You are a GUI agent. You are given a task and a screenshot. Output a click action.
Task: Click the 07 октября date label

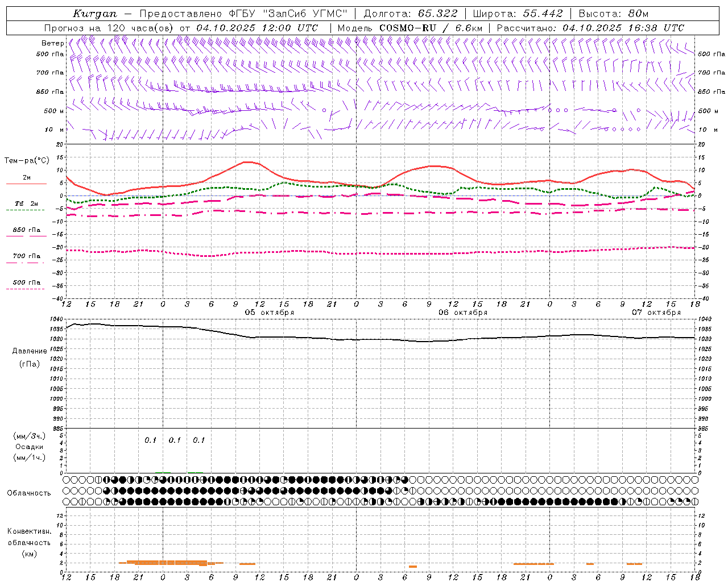click(656, 313)
